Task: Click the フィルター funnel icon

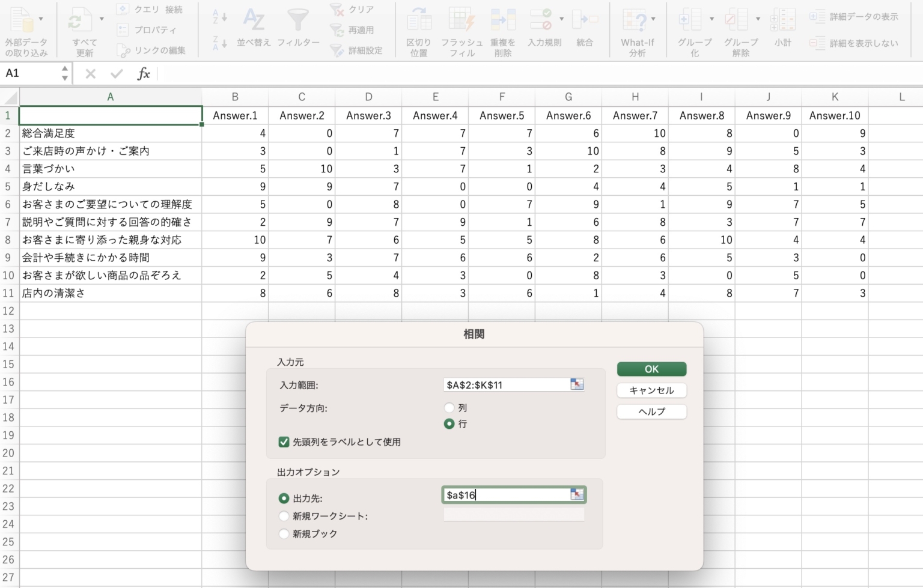Action: 297,21
